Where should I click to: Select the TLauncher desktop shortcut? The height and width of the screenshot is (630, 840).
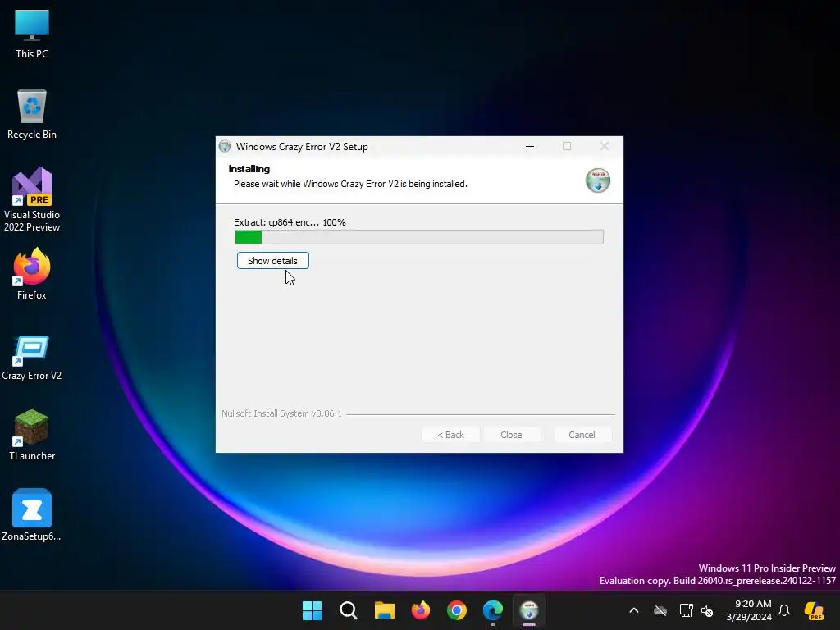32,435
